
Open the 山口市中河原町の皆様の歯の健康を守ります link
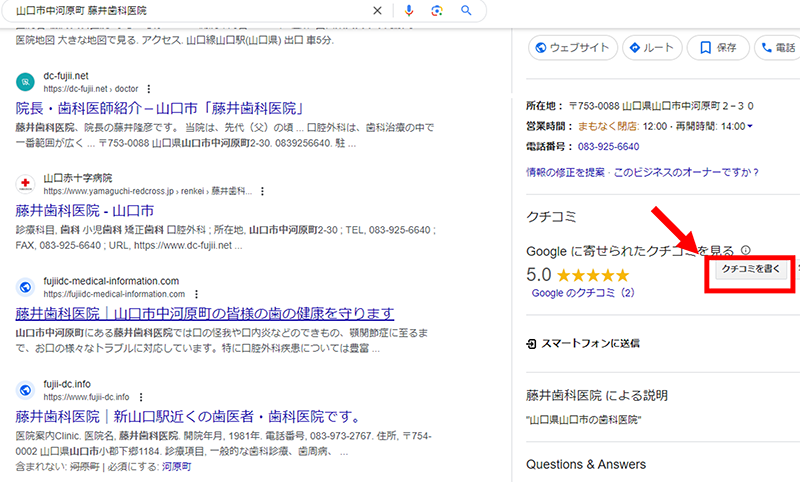(205, 313)
